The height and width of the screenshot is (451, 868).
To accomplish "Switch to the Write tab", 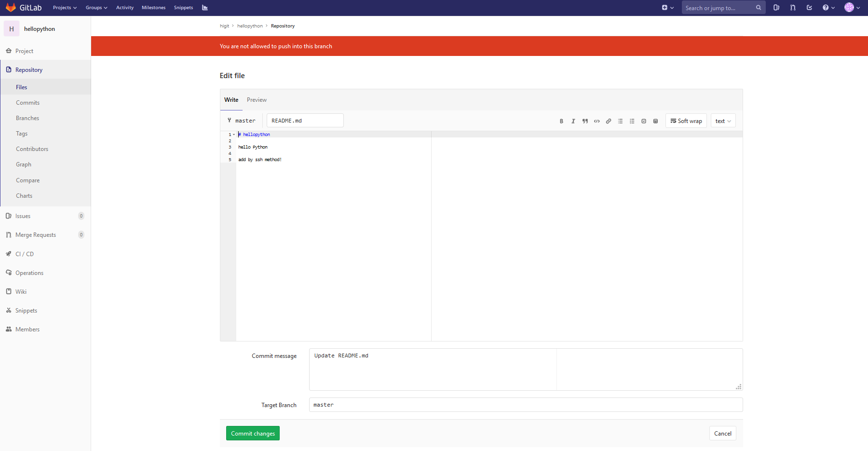I will [x=231, y=100].
